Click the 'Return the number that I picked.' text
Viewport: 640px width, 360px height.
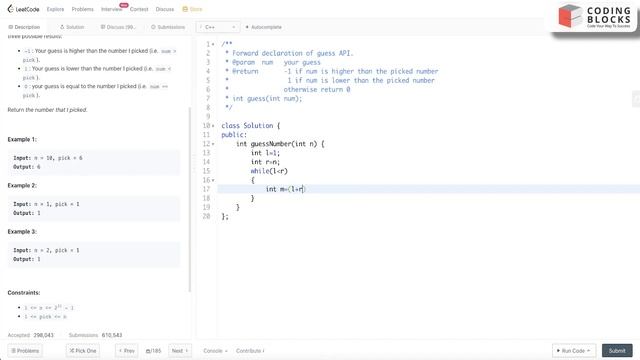47,110
